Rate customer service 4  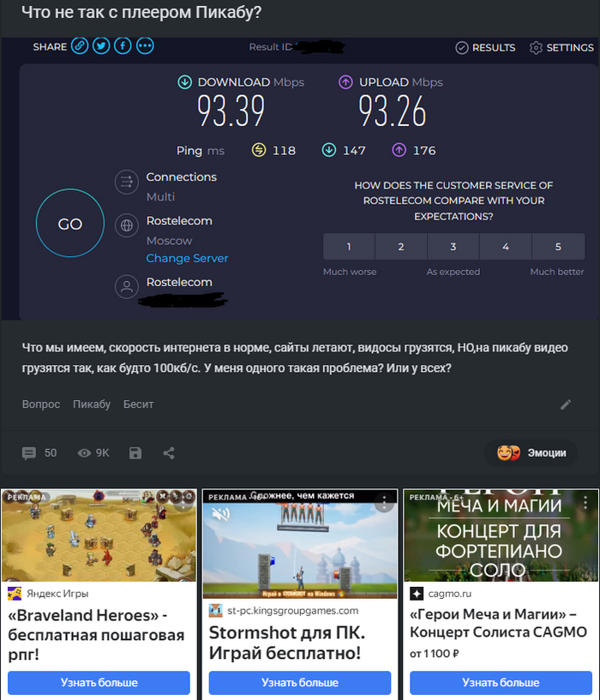(x=506, y=247)
